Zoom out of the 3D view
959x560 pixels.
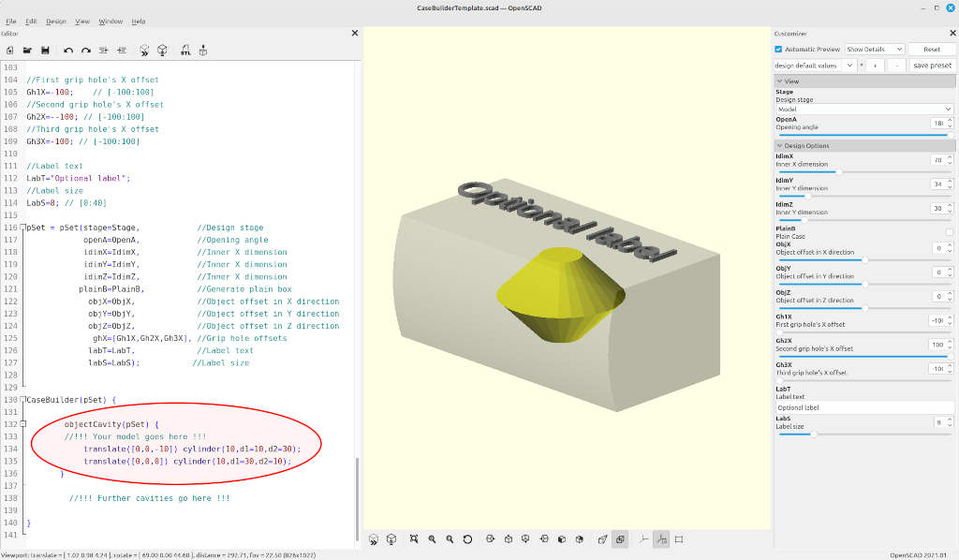450,539
